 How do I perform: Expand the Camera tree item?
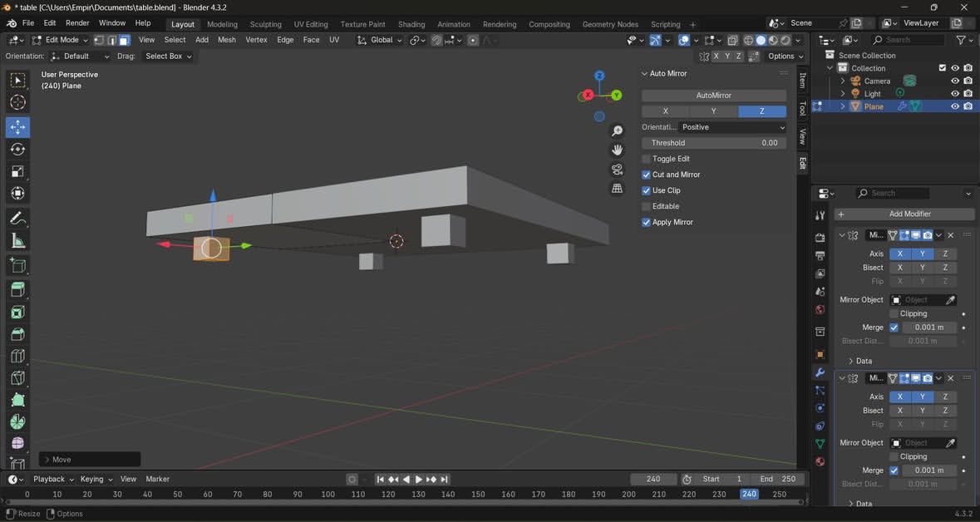point(843,81)
